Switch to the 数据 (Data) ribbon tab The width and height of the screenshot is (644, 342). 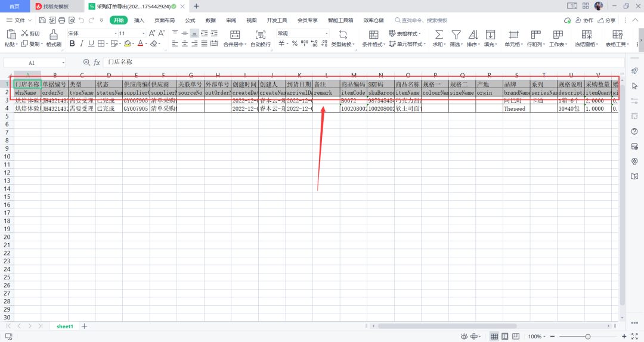point(210,20)
